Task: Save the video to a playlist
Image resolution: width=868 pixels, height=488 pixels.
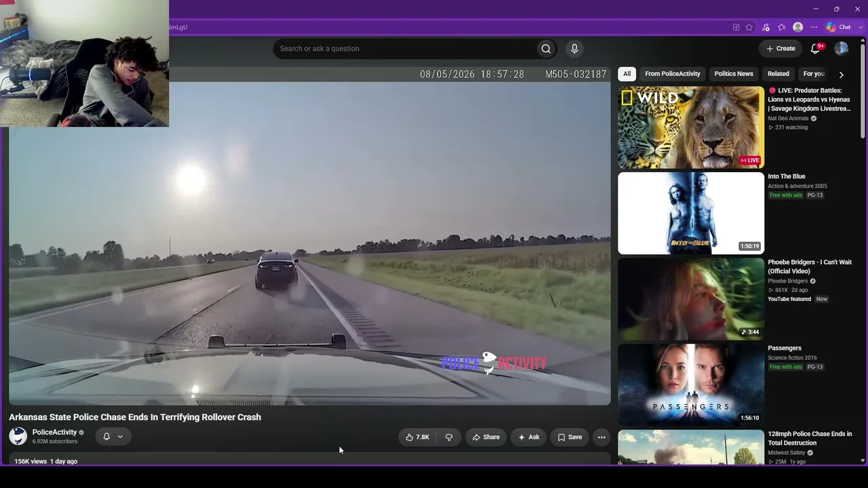Action: 570,437
